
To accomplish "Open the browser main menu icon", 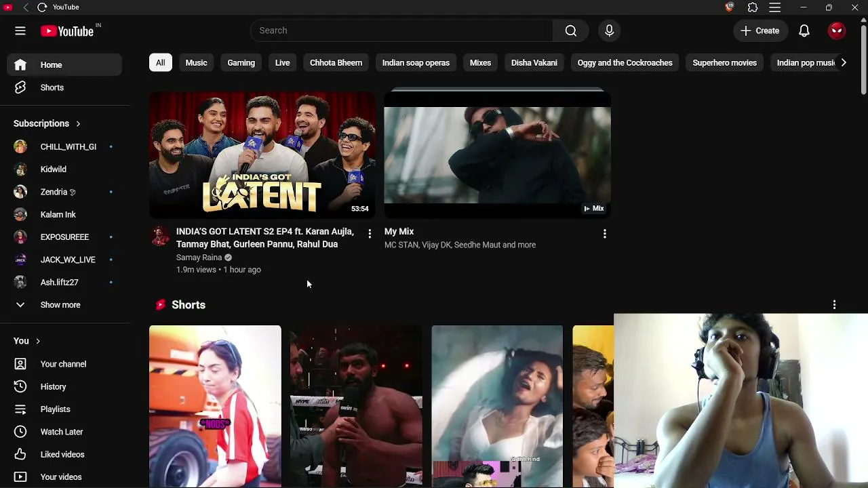I will (775, 7).
